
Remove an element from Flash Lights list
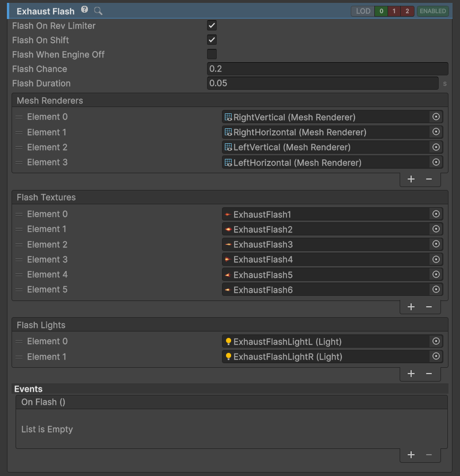pos(429,374)
